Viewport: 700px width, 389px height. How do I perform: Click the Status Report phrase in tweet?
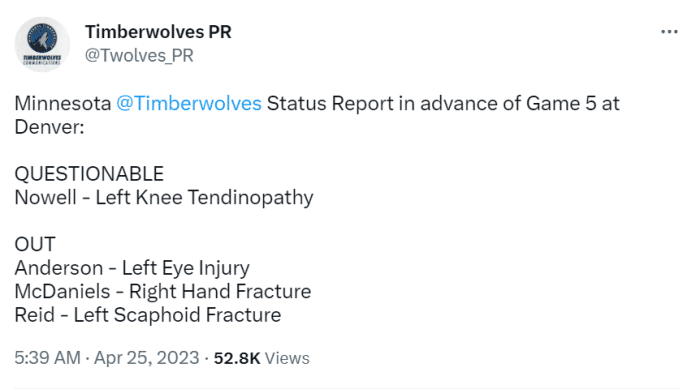[x=330, y=104]
